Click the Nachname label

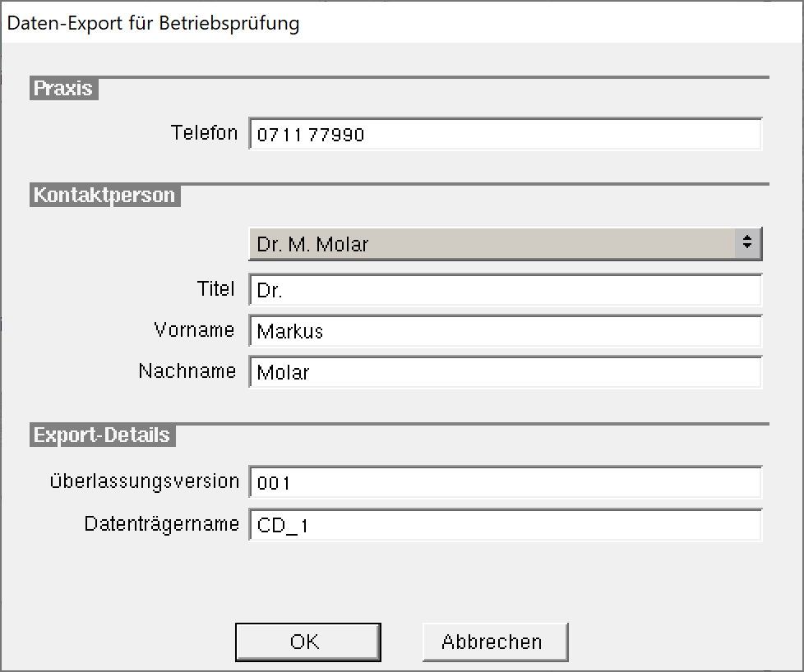click(x=187, y=371)
